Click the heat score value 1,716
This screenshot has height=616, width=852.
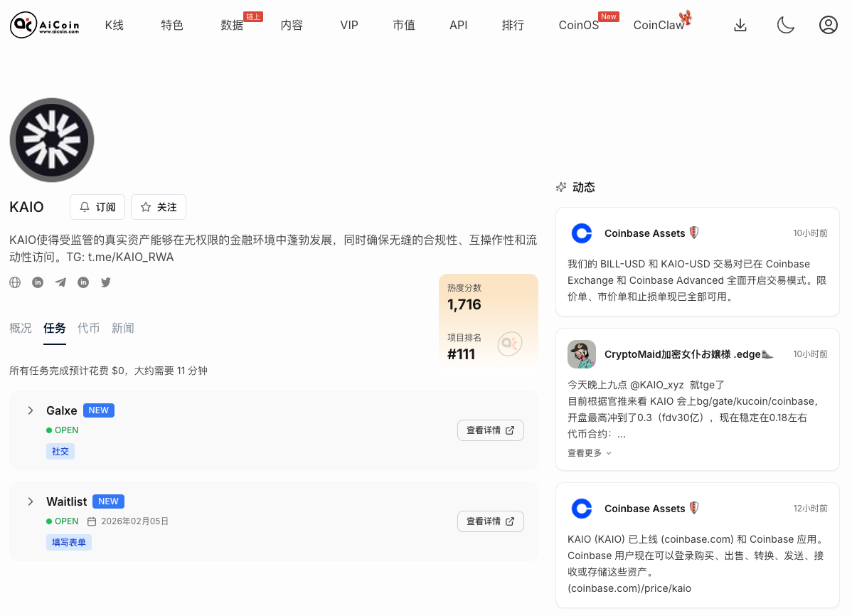464,304
